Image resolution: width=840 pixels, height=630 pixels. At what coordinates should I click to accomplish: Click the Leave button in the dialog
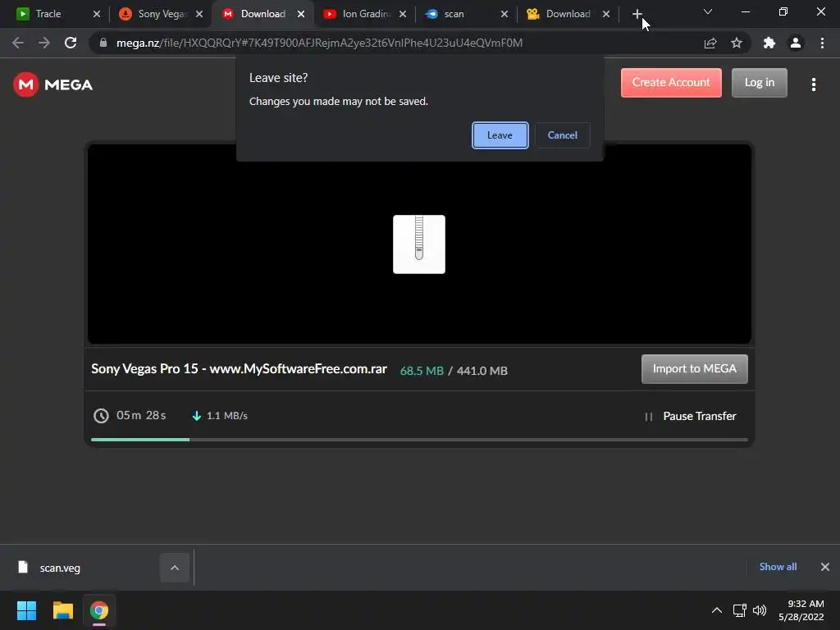(500, 135)
